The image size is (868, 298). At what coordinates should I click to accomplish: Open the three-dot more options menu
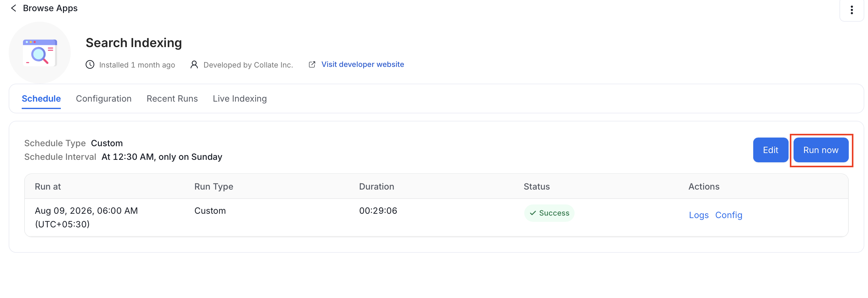(852, 10)
